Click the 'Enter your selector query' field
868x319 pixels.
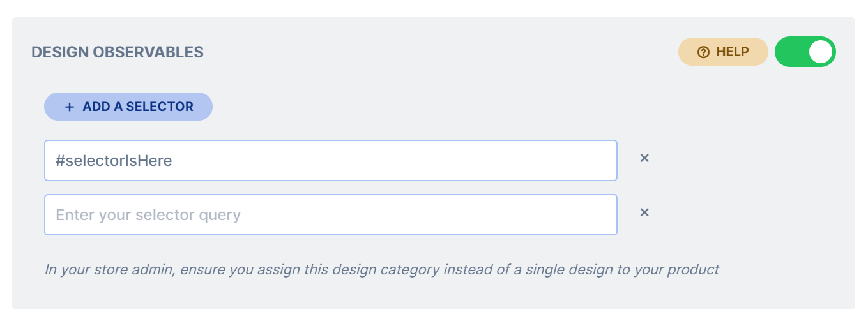pyautogui.click(x=331, y=214)
